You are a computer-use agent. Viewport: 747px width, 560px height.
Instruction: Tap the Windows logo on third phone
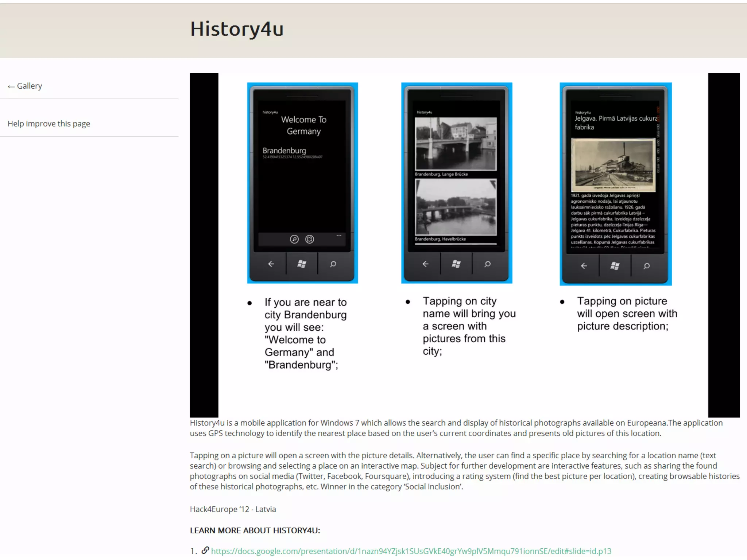click(x=615, y=266)
